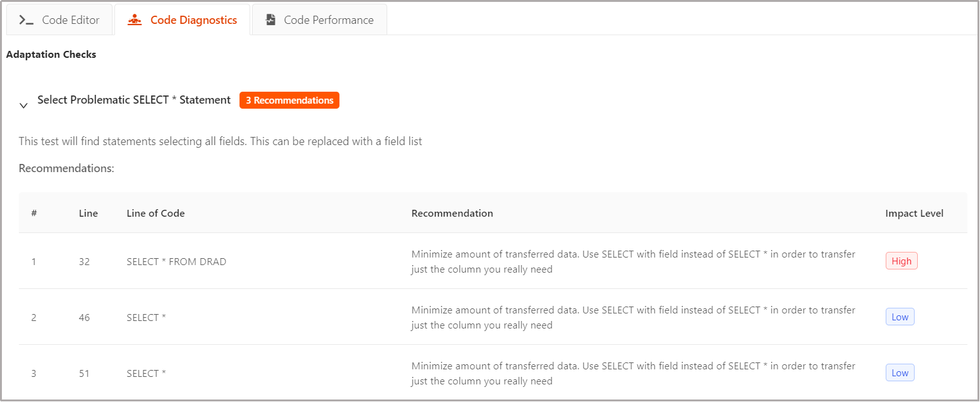The width and height of the screenshot is (980, 402).
Task: Click the Recommendation column header
Action: pos(452,213)
